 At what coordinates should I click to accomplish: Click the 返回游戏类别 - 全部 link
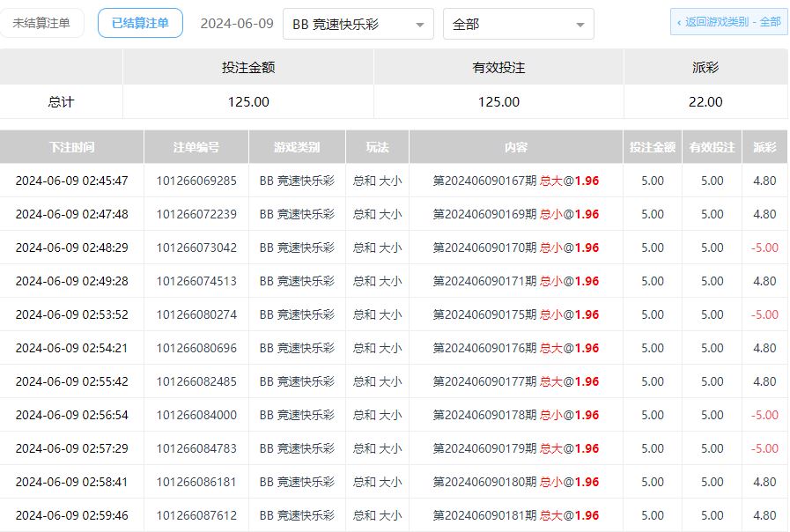[728, 22]
